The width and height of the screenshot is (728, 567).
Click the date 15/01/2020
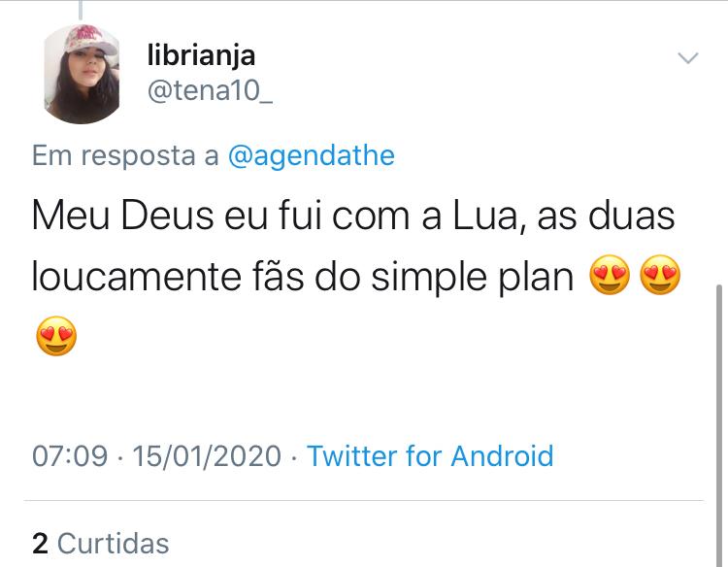coord(209,455)
